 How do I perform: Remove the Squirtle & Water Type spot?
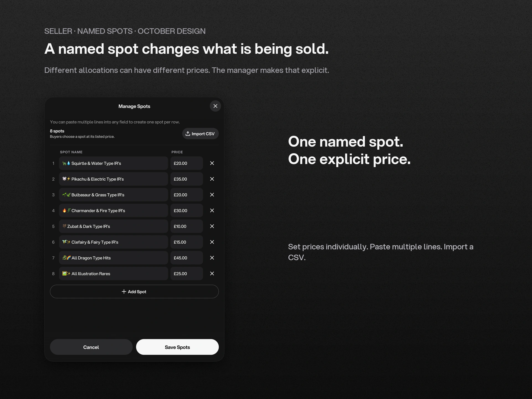(212, 163)
